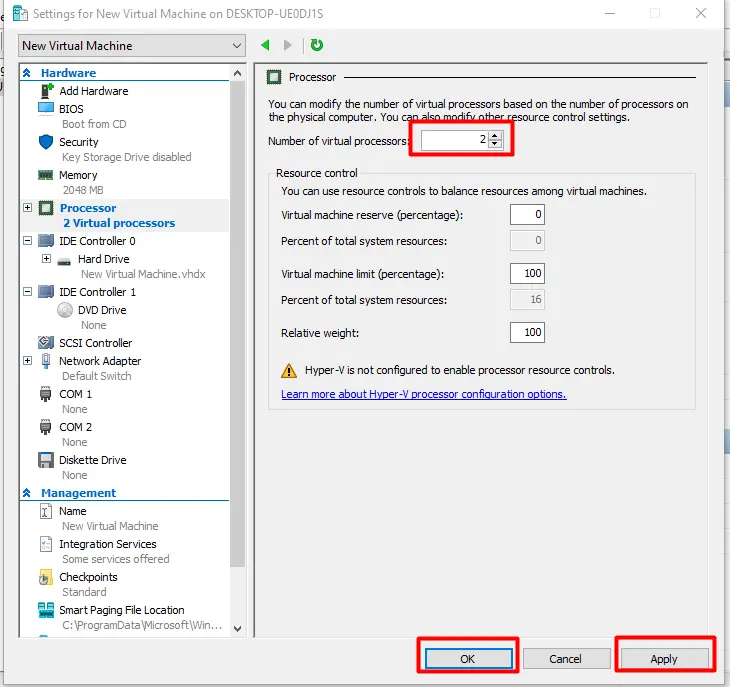Click the yellow warning triangle icon
Screen dimensions: 730x687
[x=289, y=370]
